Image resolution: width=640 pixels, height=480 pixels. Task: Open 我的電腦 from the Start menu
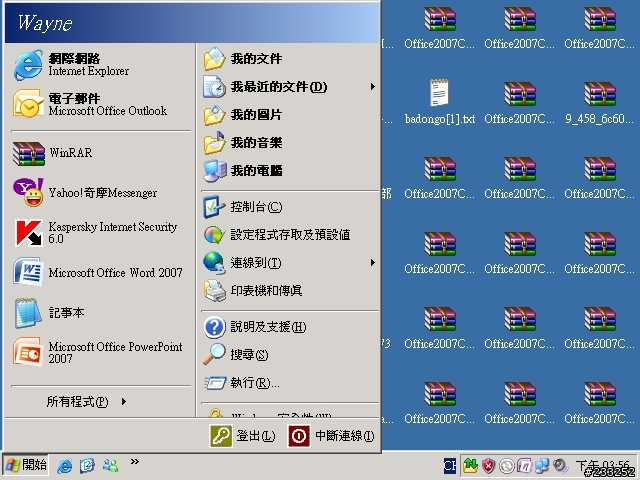click(290, 171)
